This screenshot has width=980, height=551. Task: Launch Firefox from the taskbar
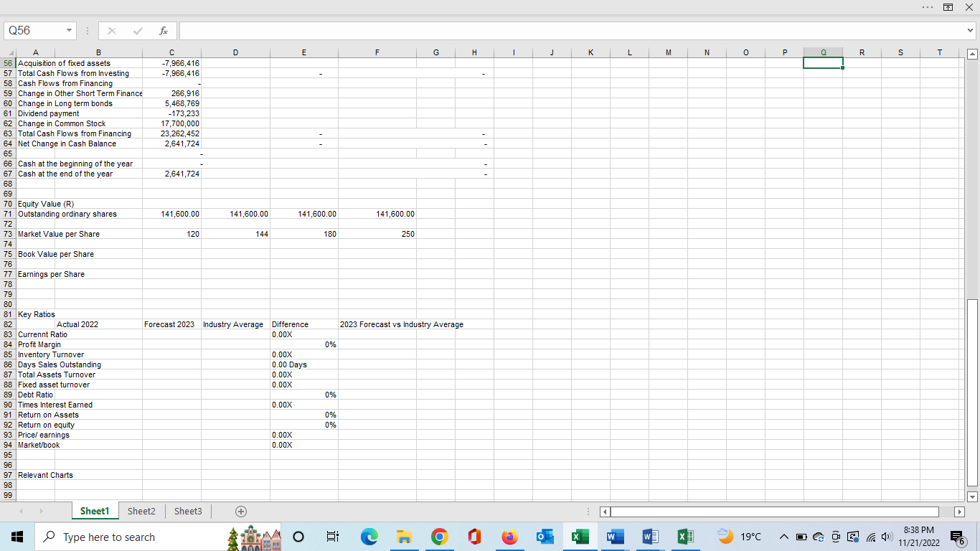[x=509, y=537]
